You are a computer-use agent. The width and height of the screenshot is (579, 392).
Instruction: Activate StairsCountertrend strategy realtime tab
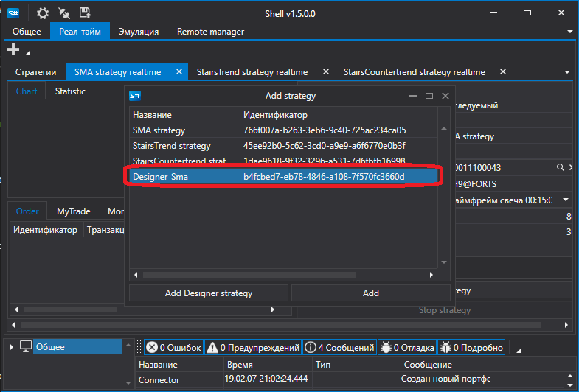414,72
